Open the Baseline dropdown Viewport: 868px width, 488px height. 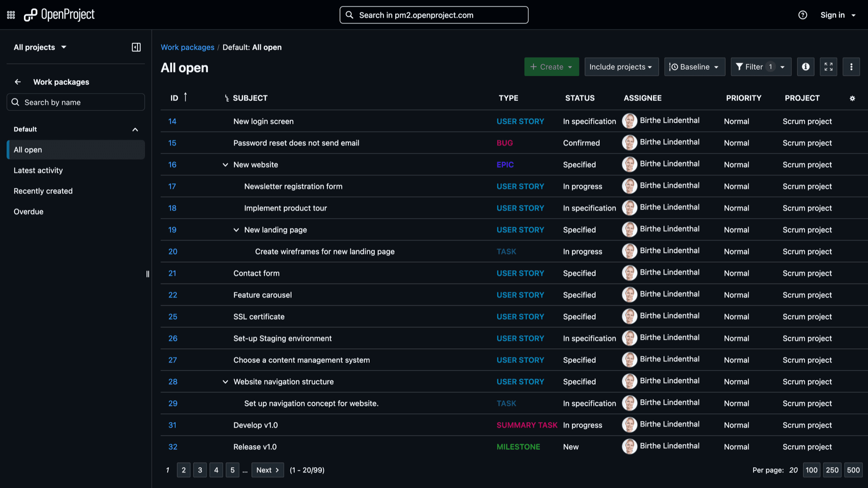pyautogui.click(x=694, y=67)
